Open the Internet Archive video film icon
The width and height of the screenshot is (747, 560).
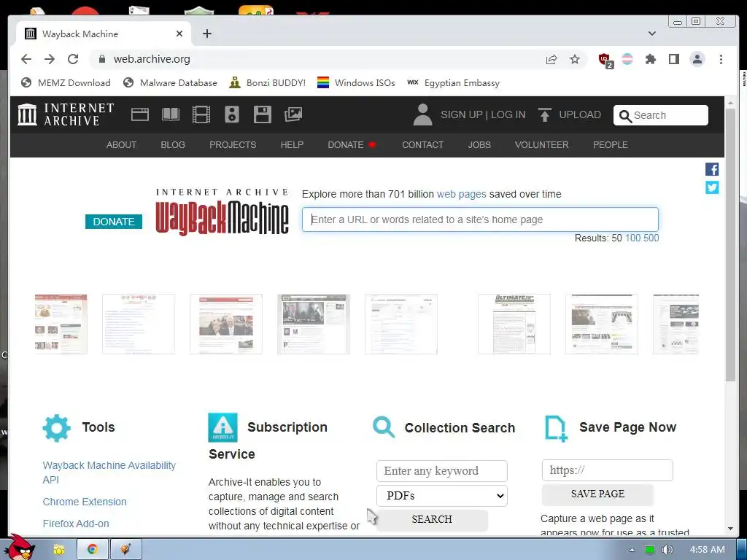coord(201,114)
